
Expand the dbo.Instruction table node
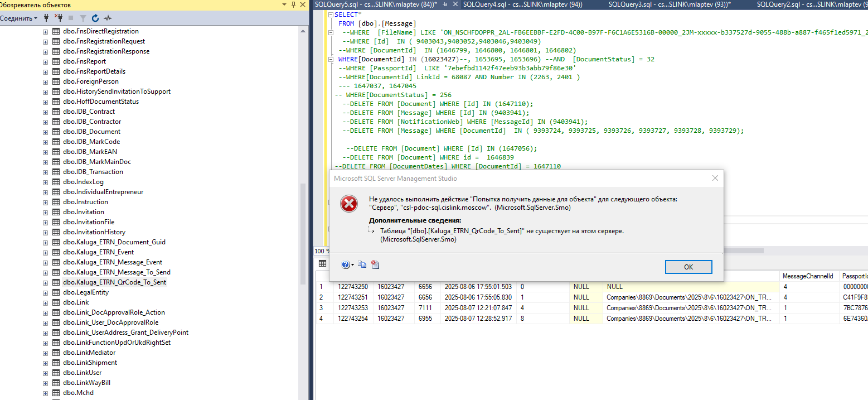[46, 202]
